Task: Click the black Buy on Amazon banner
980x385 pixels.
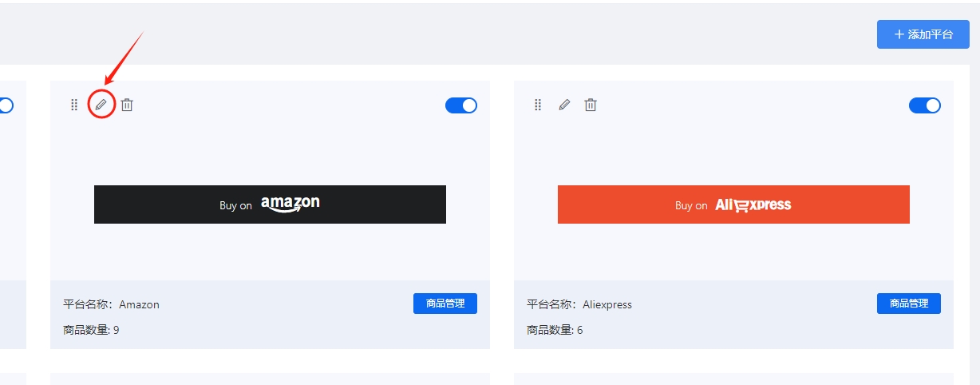Action: 270,204
